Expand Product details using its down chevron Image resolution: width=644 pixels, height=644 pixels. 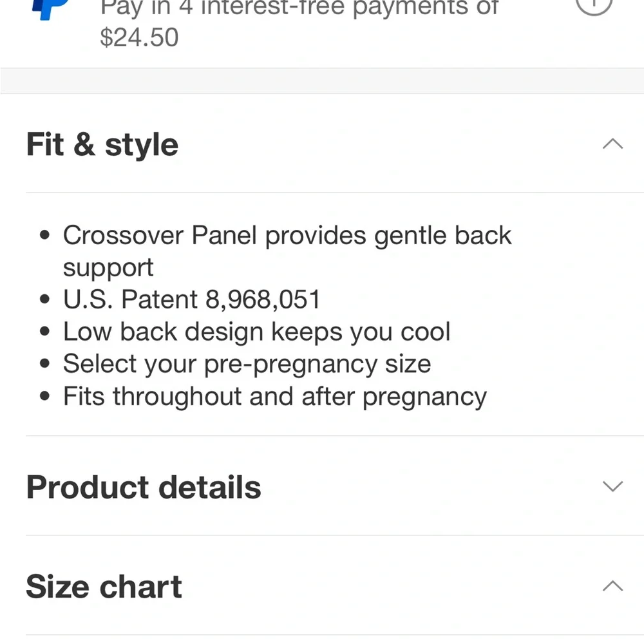click(612, 486)
